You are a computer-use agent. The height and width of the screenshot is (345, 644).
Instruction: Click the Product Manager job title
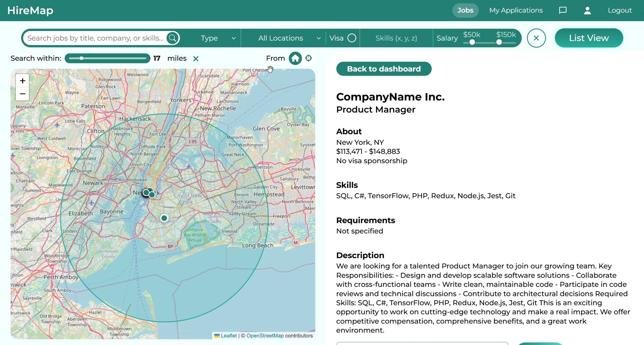376,110
